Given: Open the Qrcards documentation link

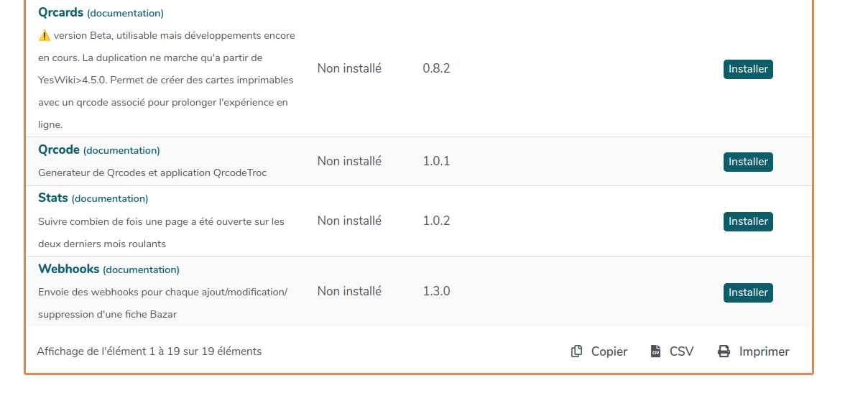Looking at the screenshot, I should pyautogui.click(x=126, y=13).
